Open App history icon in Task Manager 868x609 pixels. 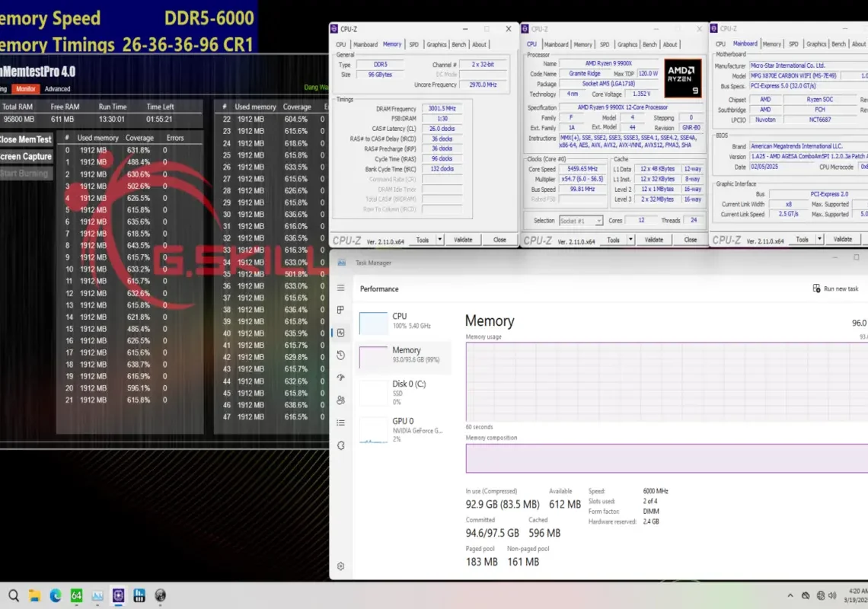[340, 355]
